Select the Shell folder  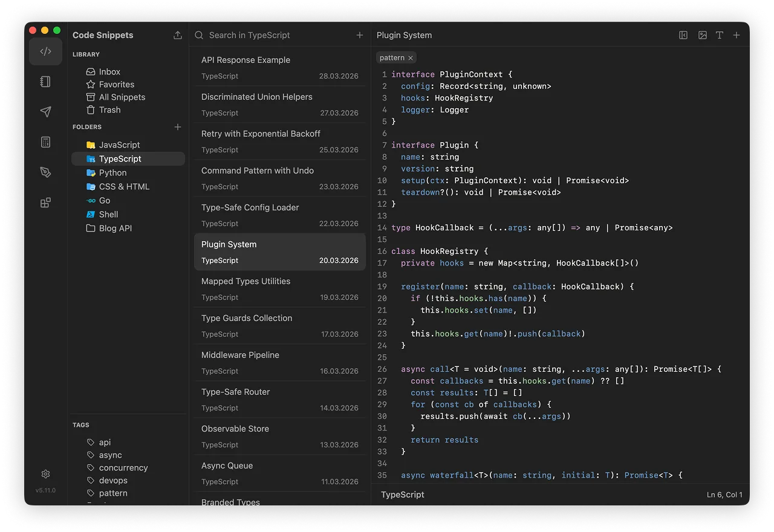(128, 214)
